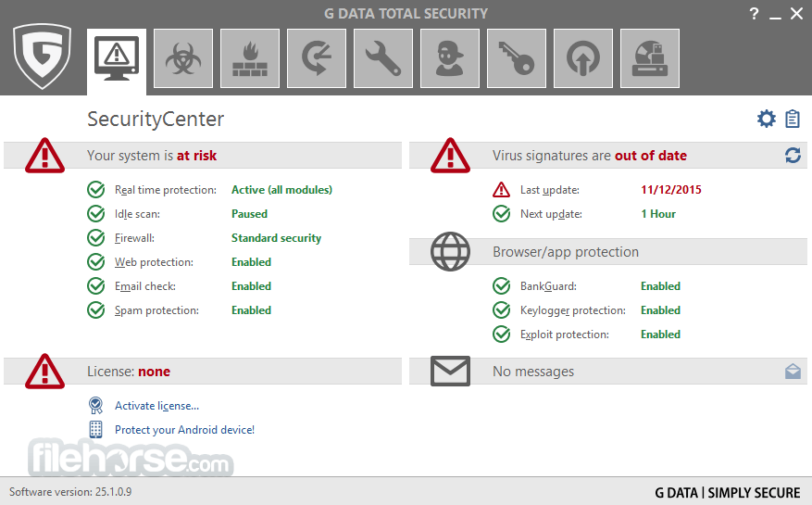The width and height of the screenshot is (812, 505).
Task: Click the No messages envelope icon
Action: 451,372
